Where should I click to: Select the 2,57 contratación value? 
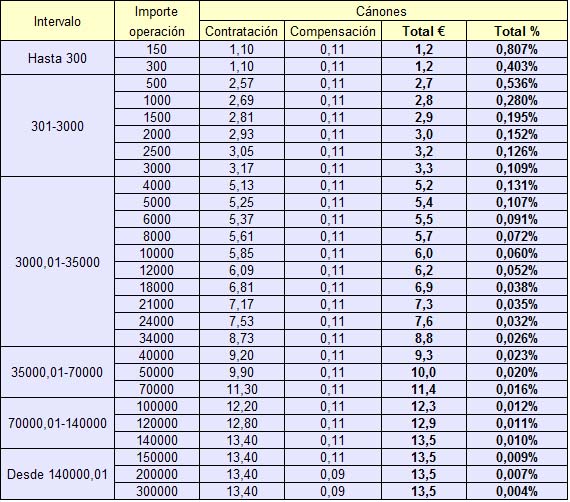point(241,84)
